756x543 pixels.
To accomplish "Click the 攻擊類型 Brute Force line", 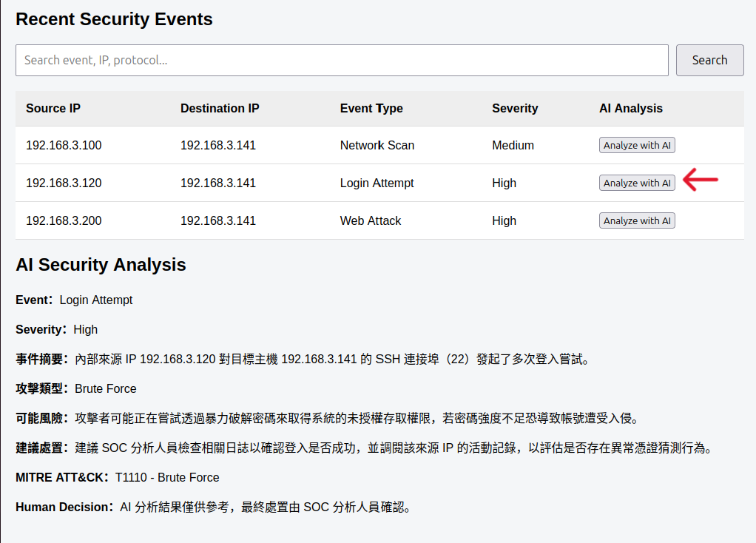I will pyautogui.click(x=75, y=388).
